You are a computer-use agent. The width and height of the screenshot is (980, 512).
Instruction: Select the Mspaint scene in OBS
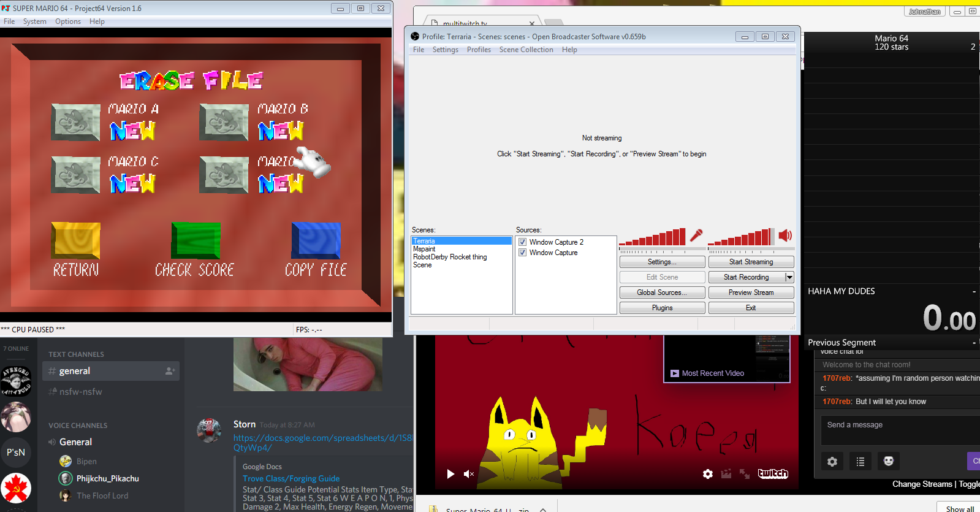pos(424,249)
